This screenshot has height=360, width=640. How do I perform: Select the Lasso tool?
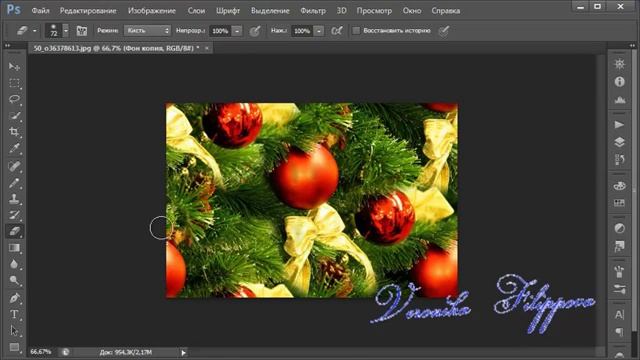pos(14,99)
